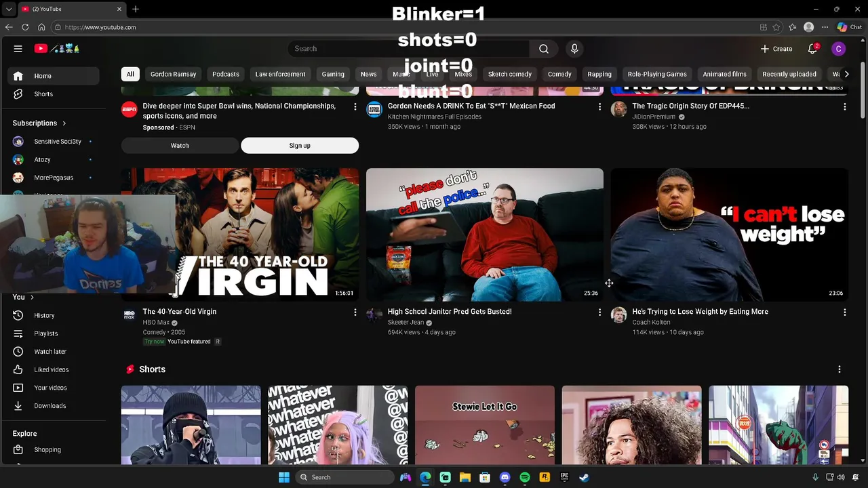This screenshot has width=868, height=488.
Task: Select the Rapping chip
Action: (x=599, y=74)
